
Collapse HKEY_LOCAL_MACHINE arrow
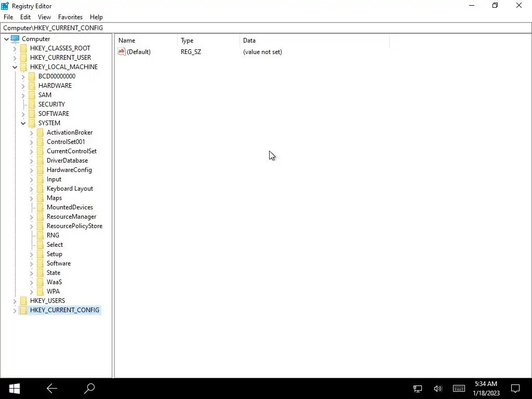pyautogui.click(x=15, y=67)
